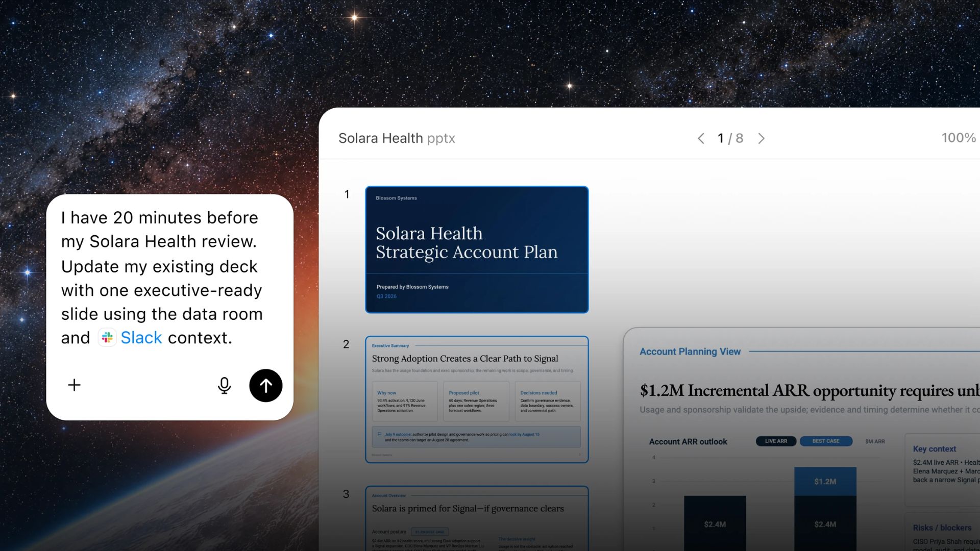Send the prompt with the up-arrow button

[x=265, y=386]
